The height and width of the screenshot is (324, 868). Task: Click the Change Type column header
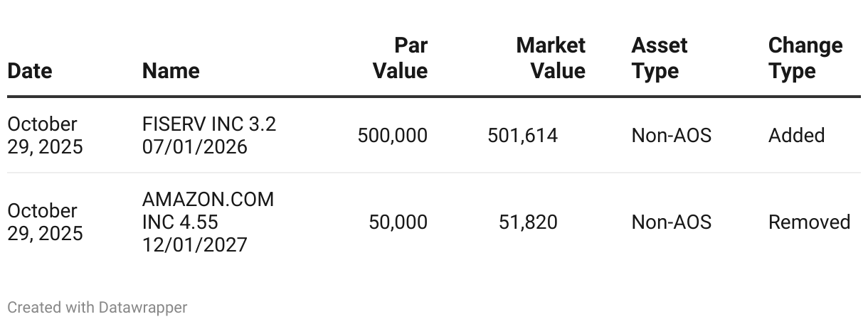click(x=805, y=58)
